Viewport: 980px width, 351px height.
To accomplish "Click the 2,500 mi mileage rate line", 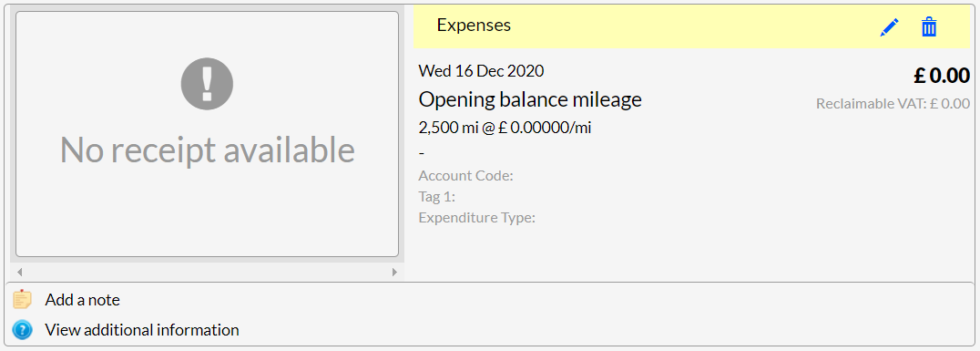I will tap(505, 129).
